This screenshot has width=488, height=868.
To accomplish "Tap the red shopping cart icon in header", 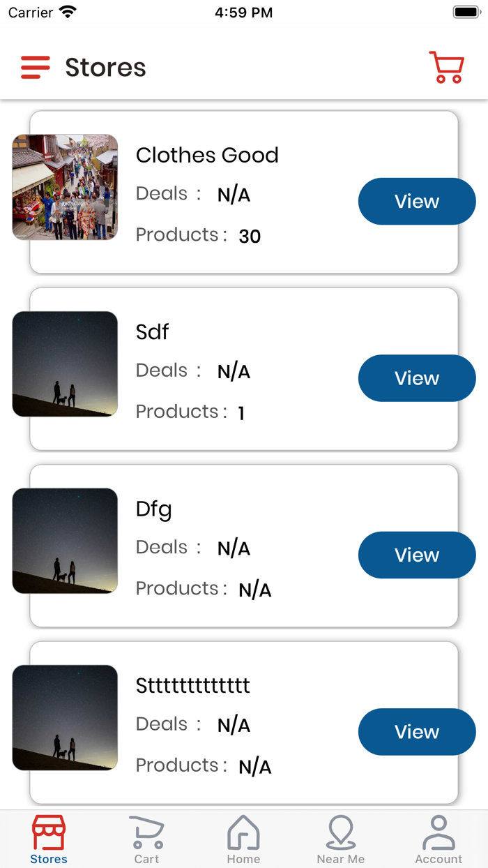I will [x=446, y=68].
